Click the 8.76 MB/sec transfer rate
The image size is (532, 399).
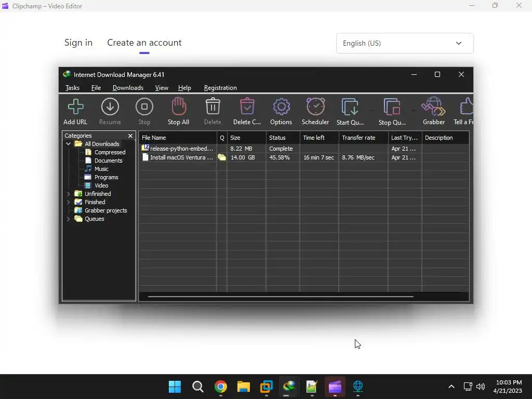358,157
